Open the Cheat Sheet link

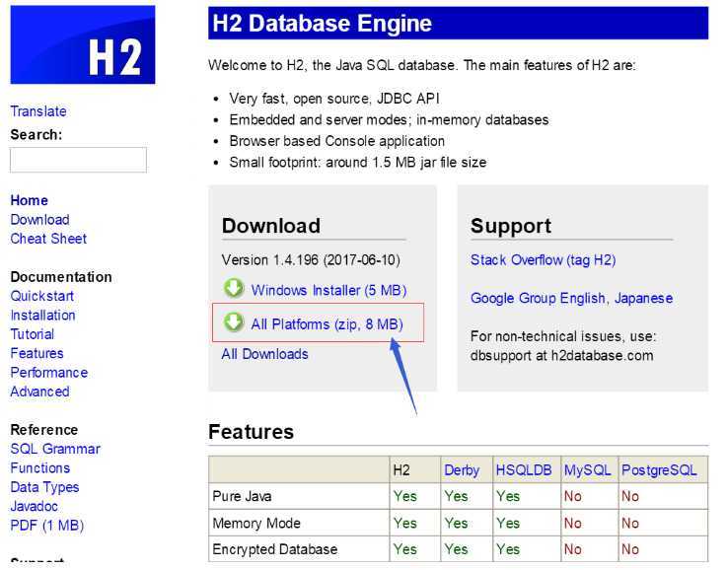pos(48,239)
